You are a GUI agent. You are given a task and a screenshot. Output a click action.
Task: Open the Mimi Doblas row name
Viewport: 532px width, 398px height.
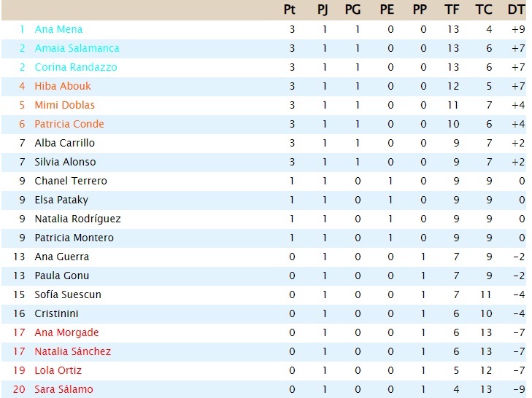point(64,106)
